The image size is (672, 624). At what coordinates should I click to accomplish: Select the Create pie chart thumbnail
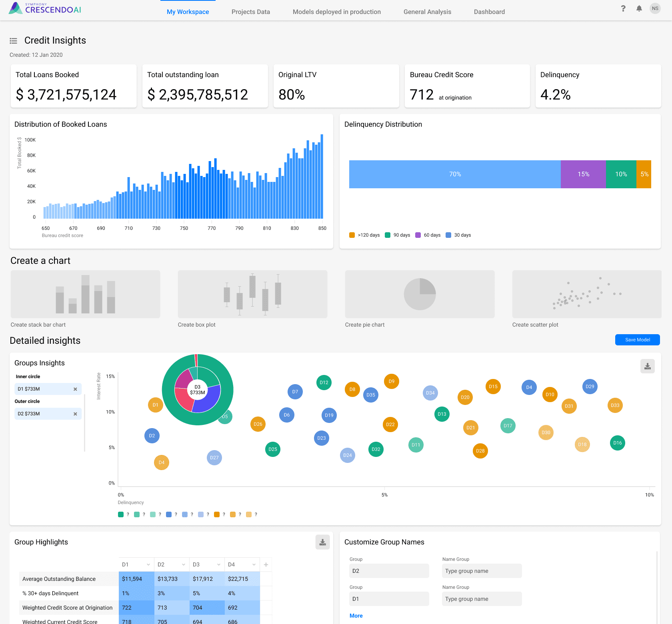(420, 294)
